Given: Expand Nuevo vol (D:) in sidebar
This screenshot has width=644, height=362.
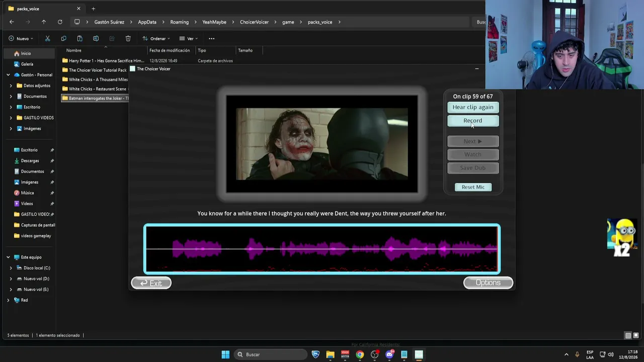Looking at the screenshot, I should (x=11, y=279).
